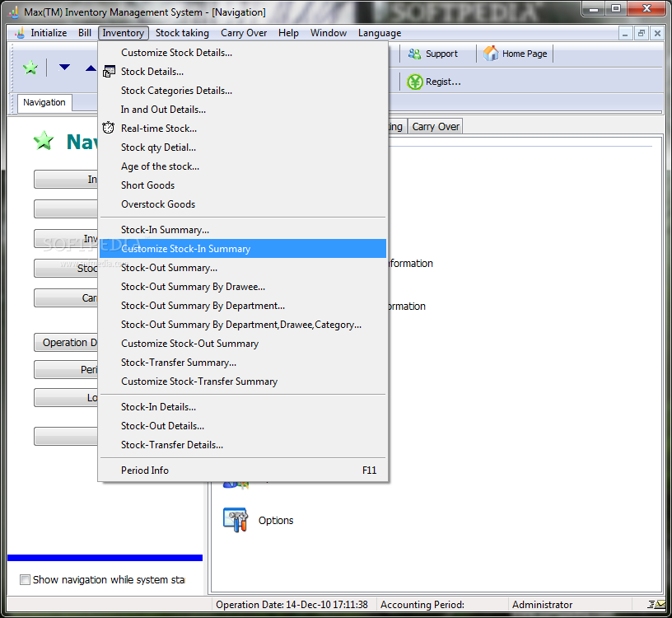672x618 pixels.
Task: Click the Options link text
Action: [x=276, y=520]
